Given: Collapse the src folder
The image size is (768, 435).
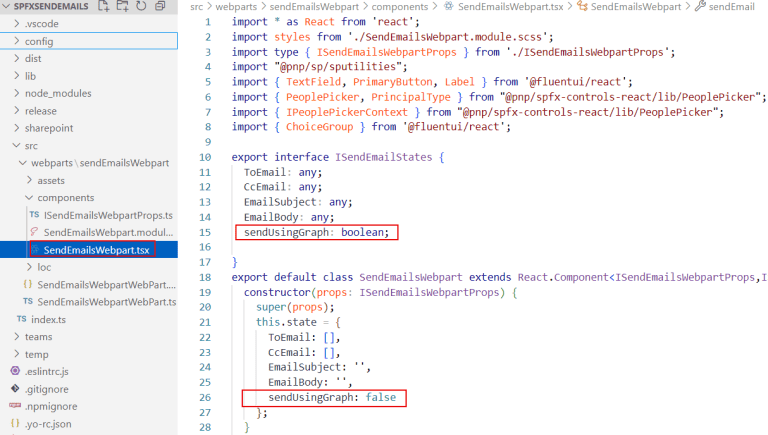Looking at the screenshot, I should click(x=31, y=145).
